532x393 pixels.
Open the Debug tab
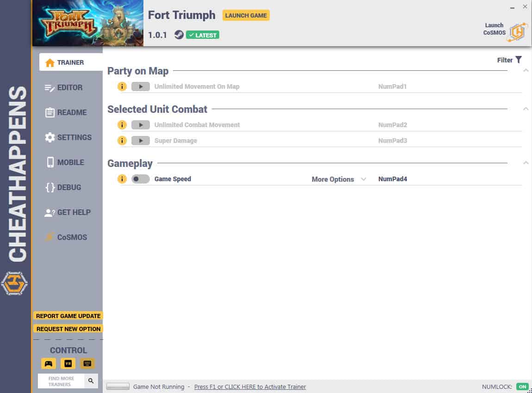tap(63, 188)
